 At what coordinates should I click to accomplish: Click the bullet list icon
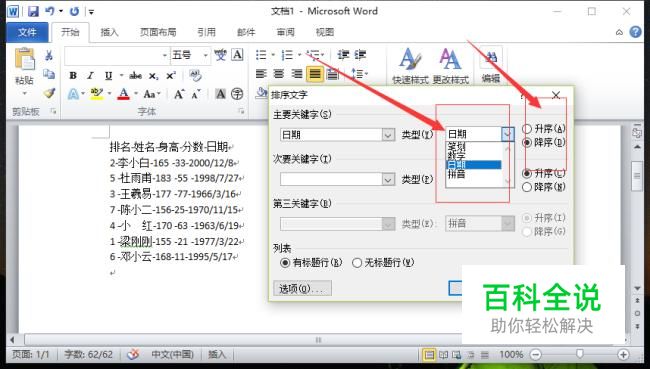coord(261,55)
